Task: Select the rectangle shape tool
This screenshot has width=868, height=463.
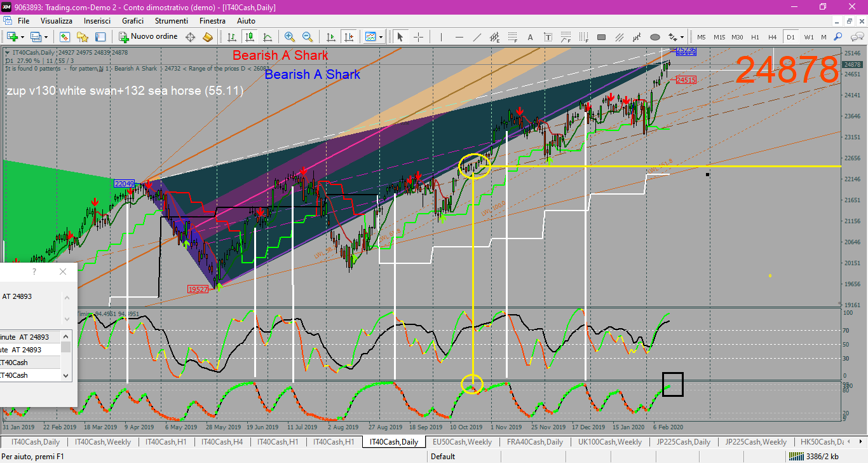Action: point(601,37)
